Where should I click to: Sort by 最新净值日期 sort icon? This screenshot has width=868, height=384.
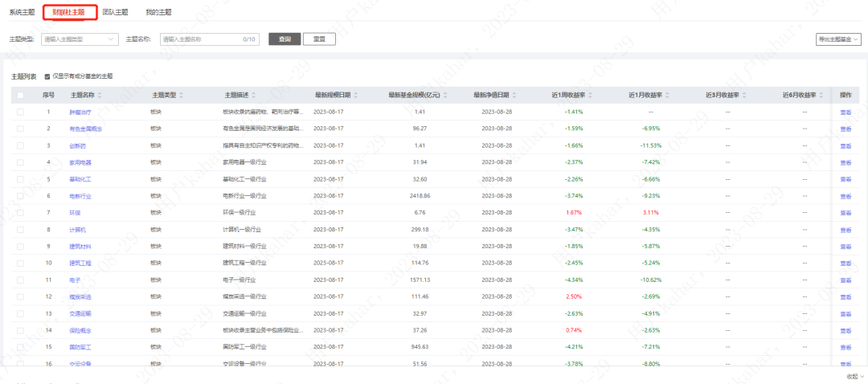(x=516, y=95)
